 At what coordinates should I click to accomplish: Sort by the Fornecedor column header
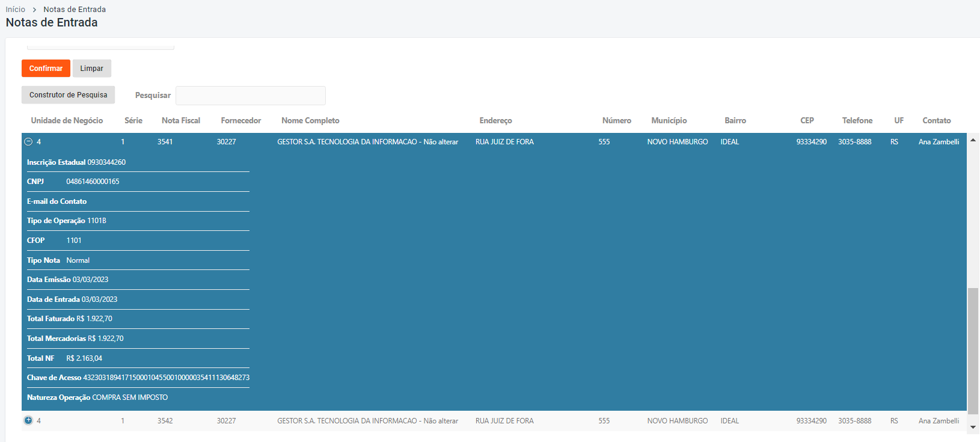point(240,121)
